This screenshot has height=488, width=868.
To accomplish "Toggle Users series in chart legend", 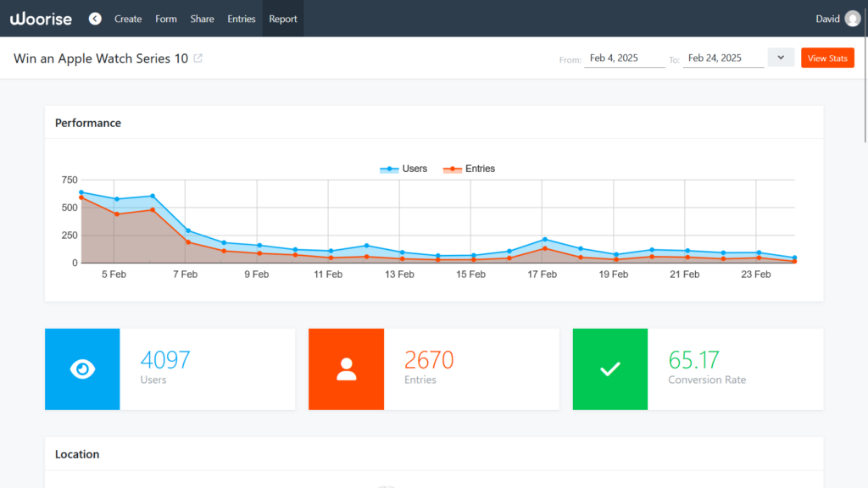I will coord(403,169).
